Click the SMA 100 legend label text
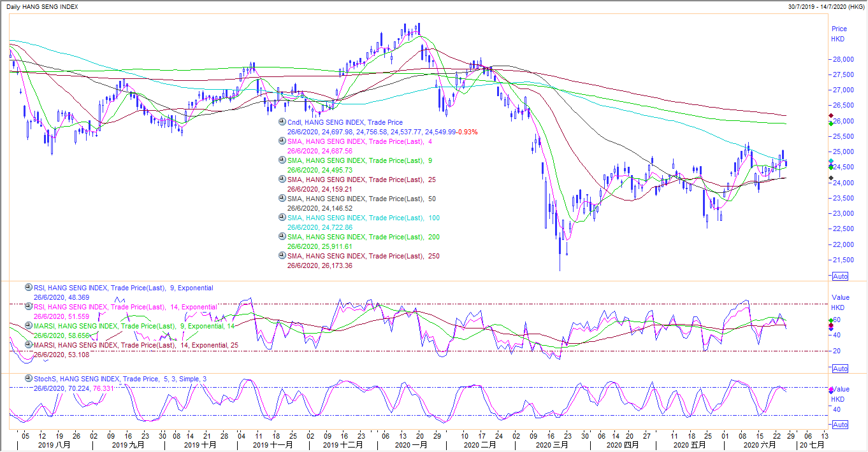This screenshot has height=452, width=868. pyautogui.click(x=363, y=218)
